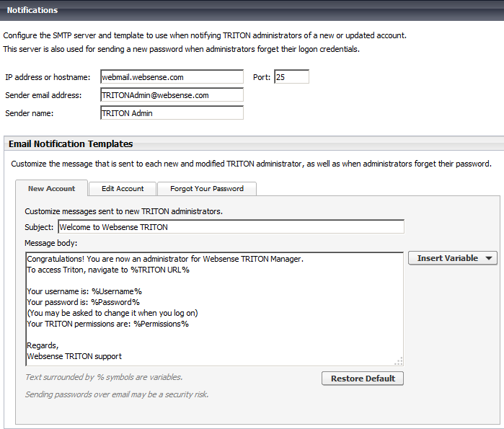
Task: Click the 'Congratulations!' opening line
Action: (165, 259)
